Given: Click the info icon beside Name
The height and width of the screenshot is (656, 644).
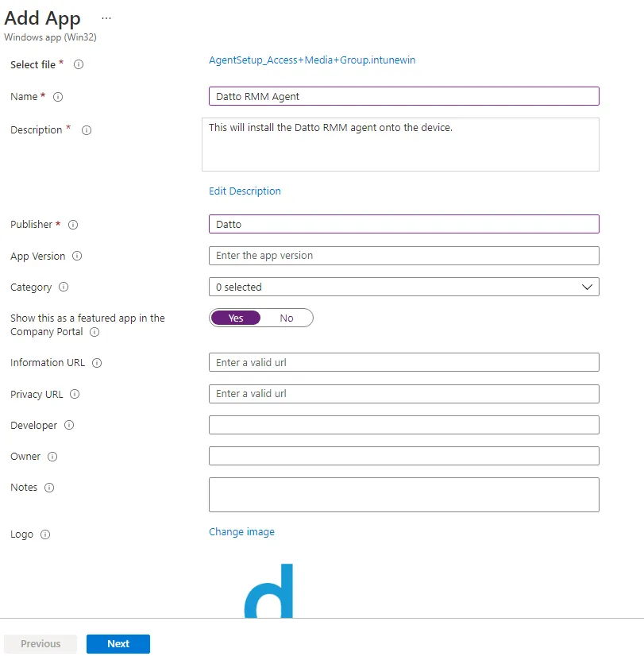Looking at the screenshot, I should point(58,97).
